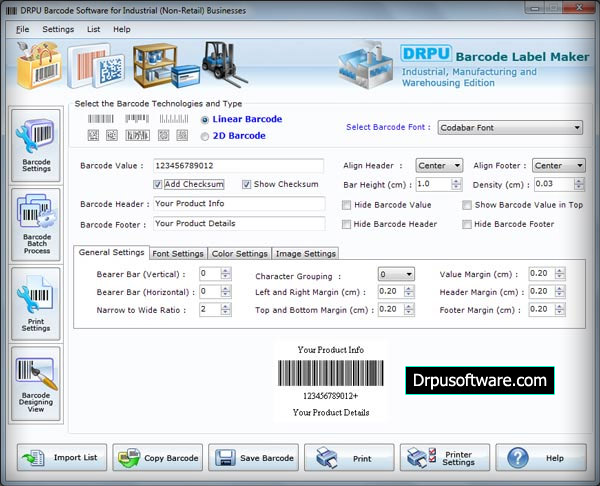Click the generated barcode preview image
Screen dimensions: 600x486
click(x=331, y=373)
